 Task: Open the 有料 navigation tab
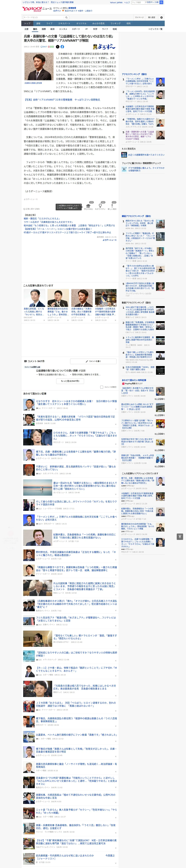128,23
